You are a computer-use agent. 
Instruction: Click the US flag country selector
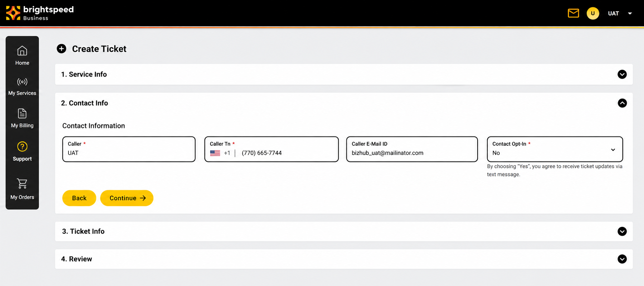(x=215, y=153)
